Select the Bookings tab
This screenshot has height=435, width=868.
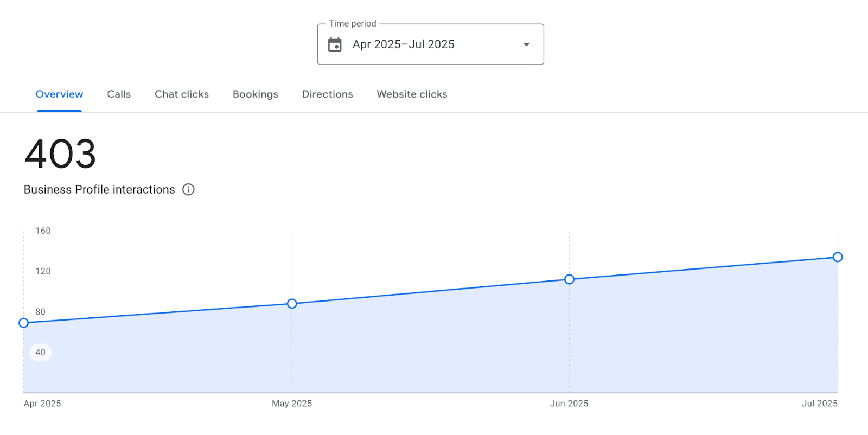(x=255, y=94)
